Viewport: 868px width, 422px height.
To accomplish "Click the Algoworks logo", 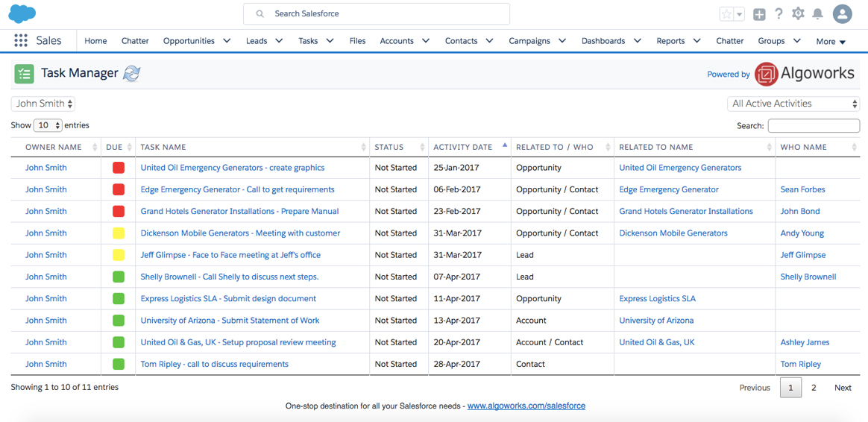I will click(x=805, y=74).
